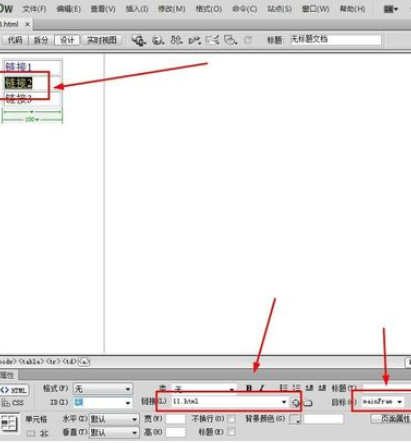Click the refresh design view icon
The width and height of the screenshot is (411, 443).
pos(248,40)
